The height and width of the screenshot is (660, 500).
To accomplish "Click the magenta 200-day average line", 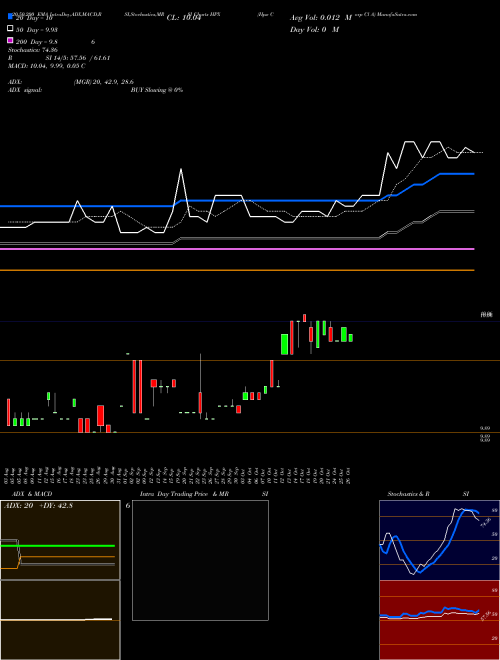I will pyautogui.click(x=237, y=249).
